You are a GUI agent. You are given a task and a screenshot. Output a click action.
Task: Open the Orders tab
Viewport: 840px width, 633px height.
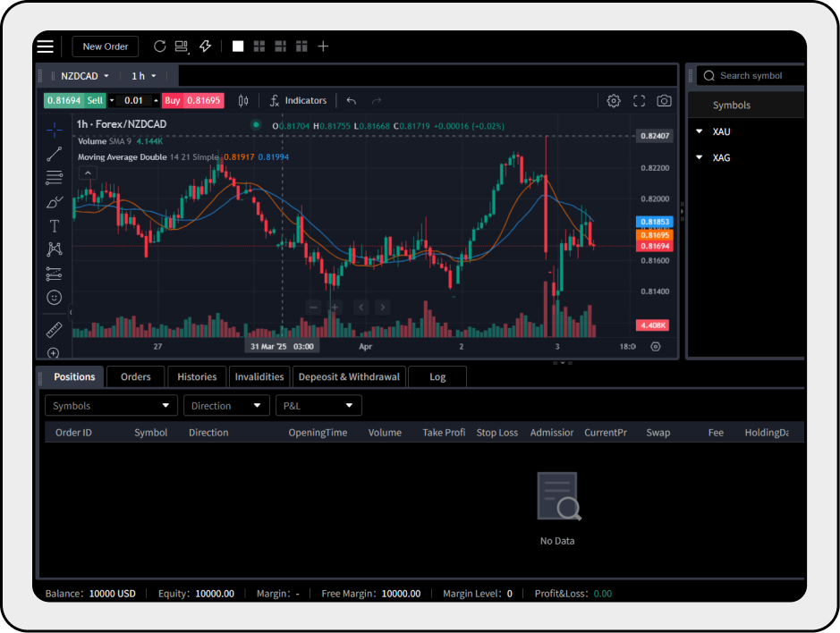tap(136, 376)
